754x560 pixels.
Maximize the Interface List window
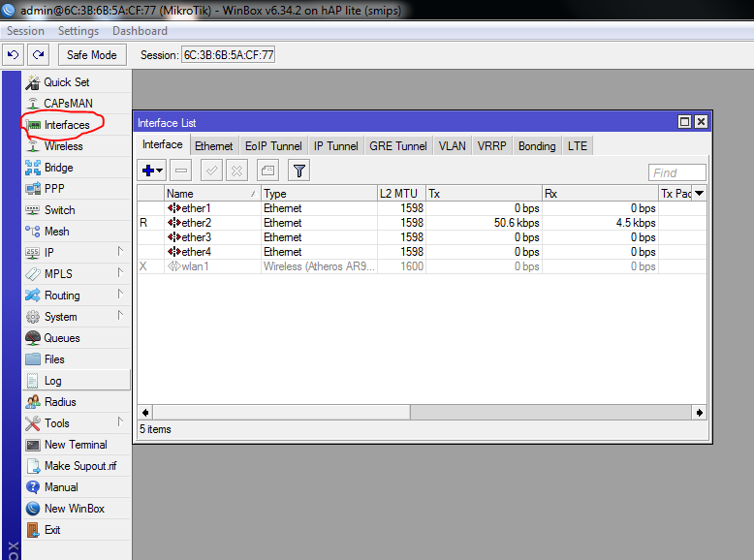pos(684,122)
